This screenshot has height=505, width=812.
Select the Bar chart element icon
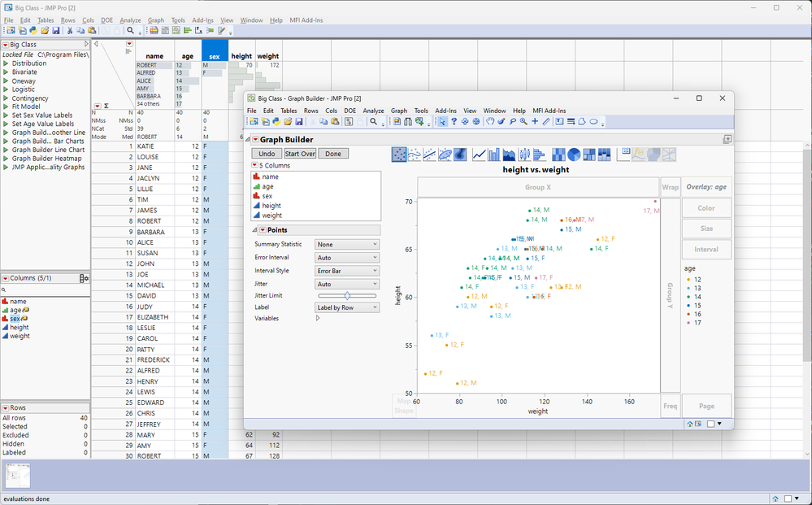coord(495,155)
